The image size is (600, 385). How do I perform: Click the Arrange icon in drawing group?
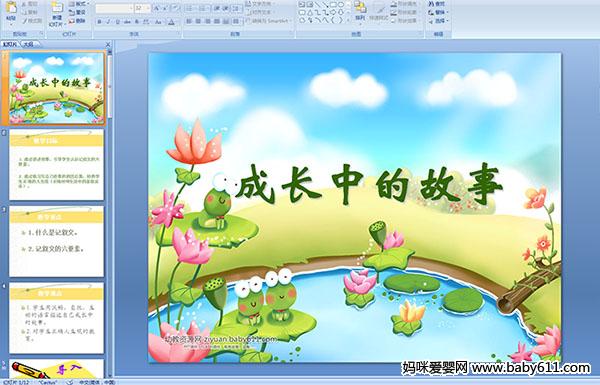(x=360, y=10)
